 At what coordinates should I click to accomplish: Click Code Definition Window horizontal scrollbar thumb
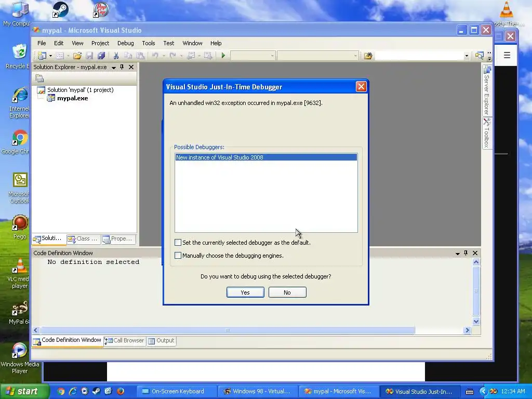tap(228, 330)
